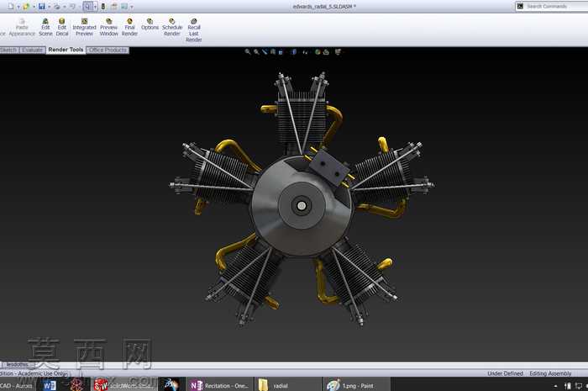Click the quick toolbar Options icon

click(123, 7)
